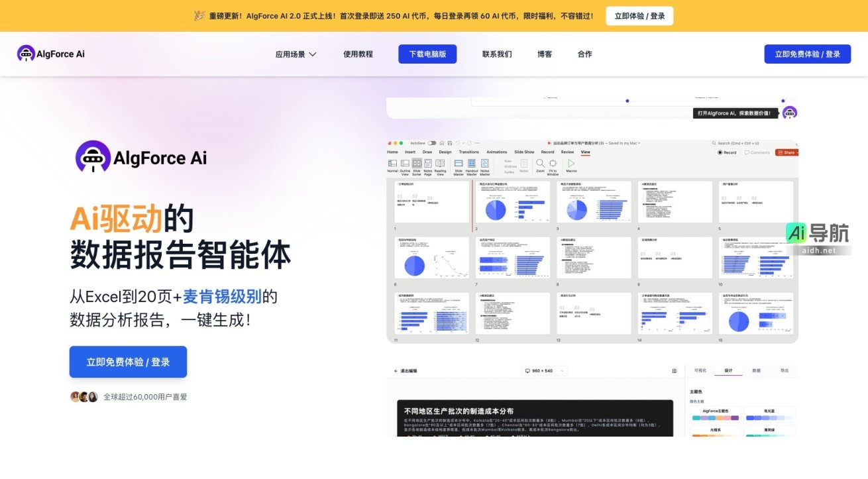Open the Zoom tool in View ribbon

[x=540, y=164]
